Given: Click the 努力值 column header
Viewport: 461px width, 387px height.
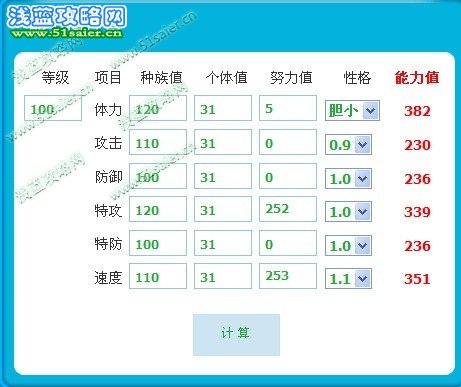Looking at the screenshot, I should click(x=291, y=78).
